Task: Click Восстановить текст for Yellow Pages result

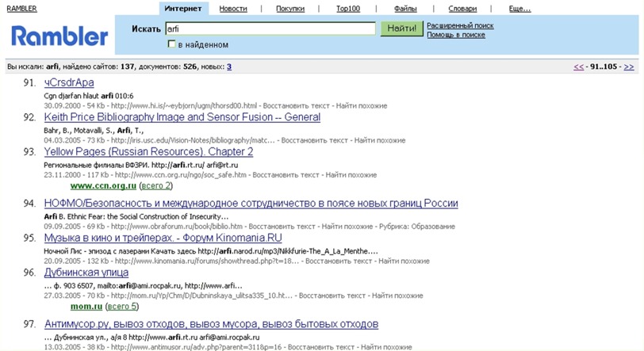Action: click(x=286, y=175)
